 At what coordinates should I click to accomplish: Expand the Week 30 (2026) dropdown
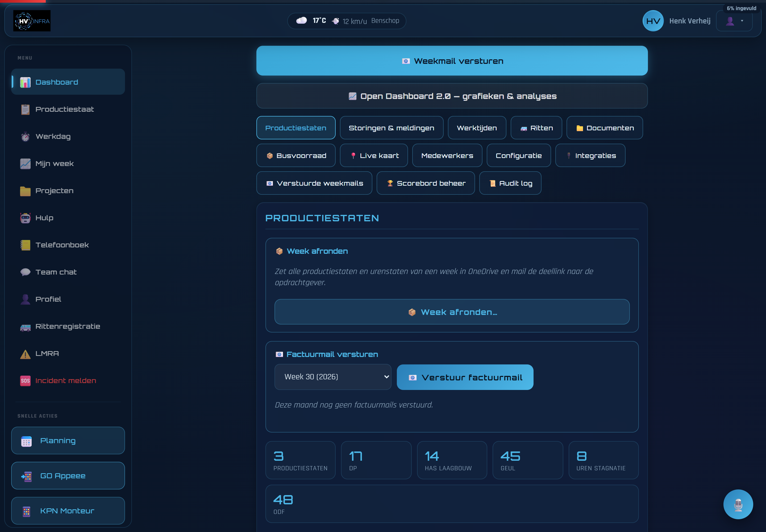click(x=333, y=377)
